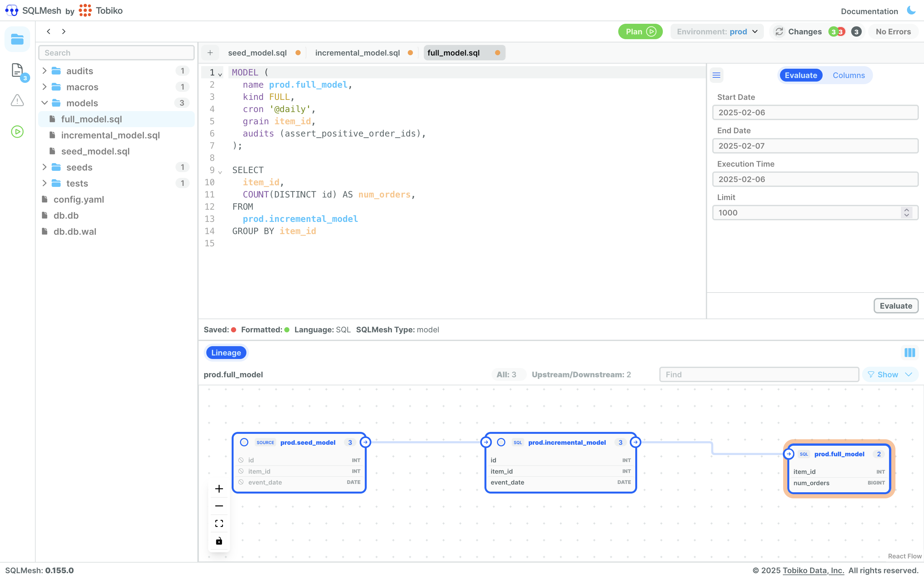Open the Documentation link

869,11
